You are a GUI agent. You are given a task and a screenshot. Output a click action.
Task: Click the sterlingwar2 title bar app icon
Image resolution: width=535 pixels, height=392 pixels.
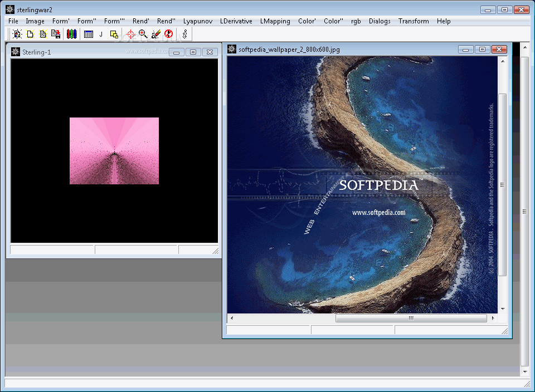10,9
